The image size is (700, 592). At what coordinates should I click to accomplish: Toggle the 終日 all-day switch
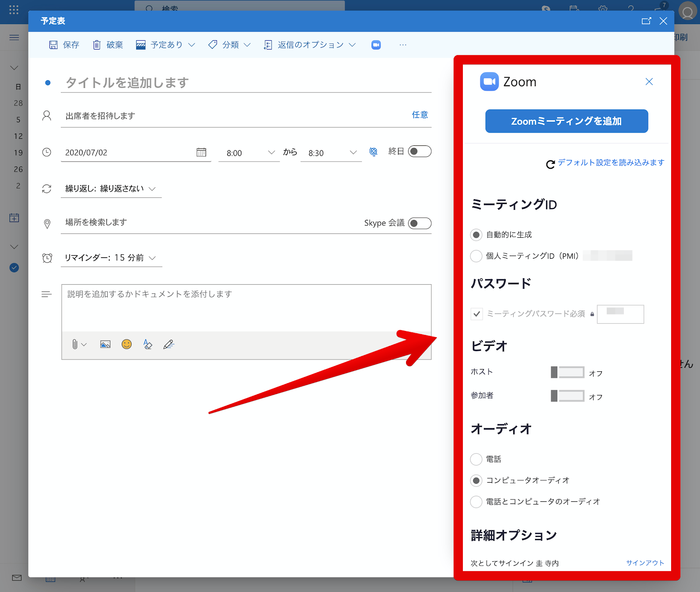420,152
